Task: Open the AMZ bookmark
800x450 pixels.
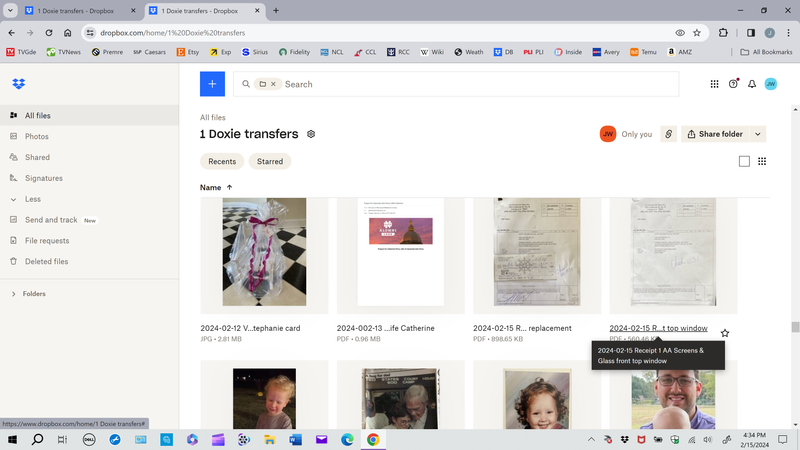Action: [679, 52]
